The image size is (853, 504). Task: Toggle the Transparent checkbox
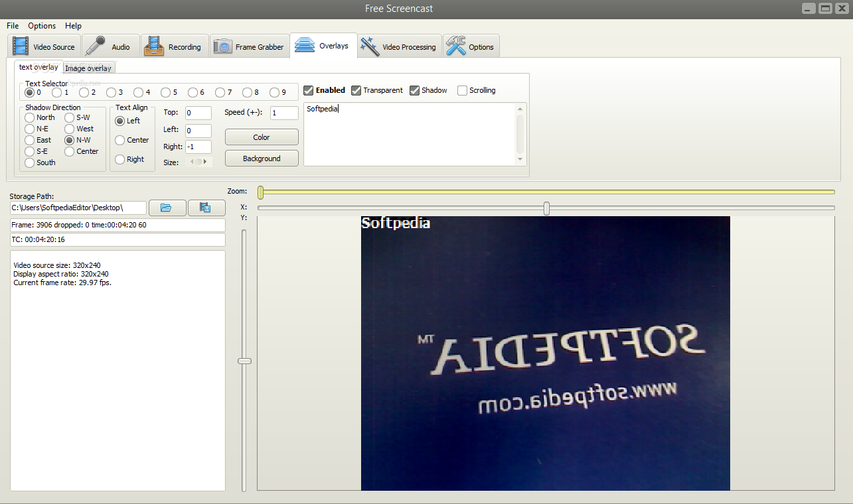point(356,90)
